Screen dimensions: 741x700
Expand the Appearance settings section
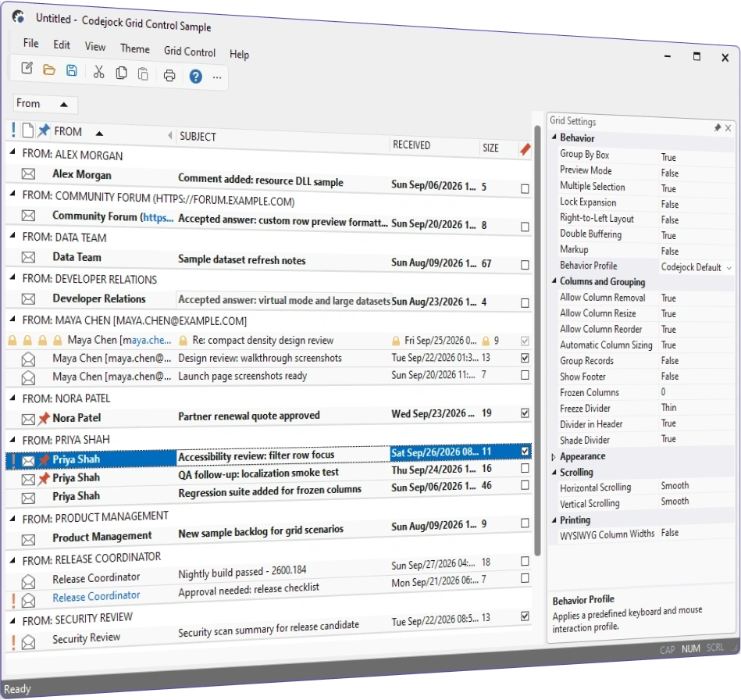click(554, 457)
